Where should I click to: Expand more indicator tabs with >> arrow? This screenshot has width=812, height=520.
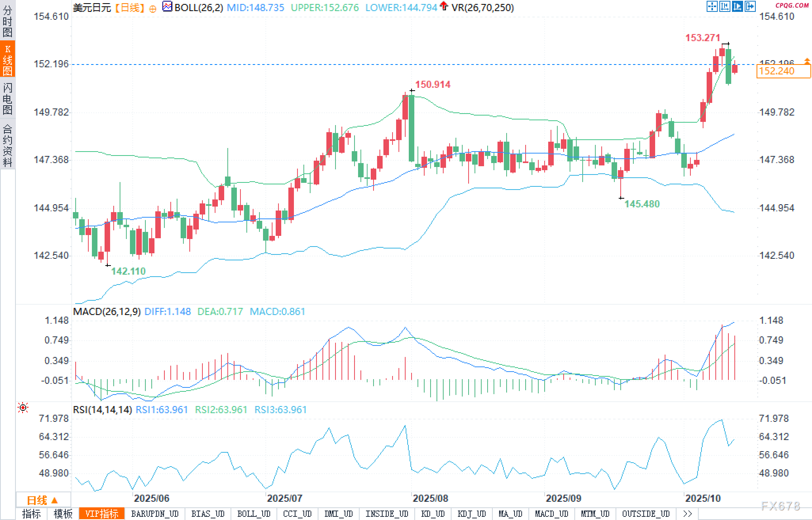(x=688, y=514)
